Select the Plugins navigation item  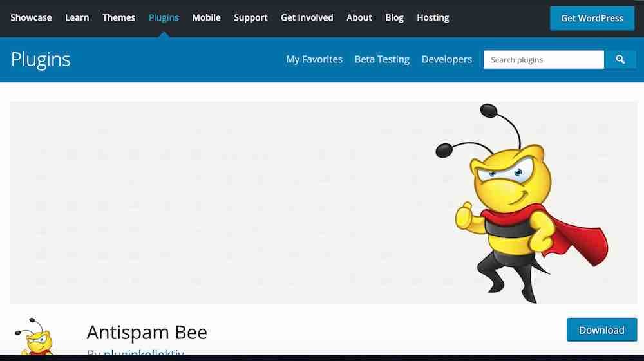(x=164, y=17)
